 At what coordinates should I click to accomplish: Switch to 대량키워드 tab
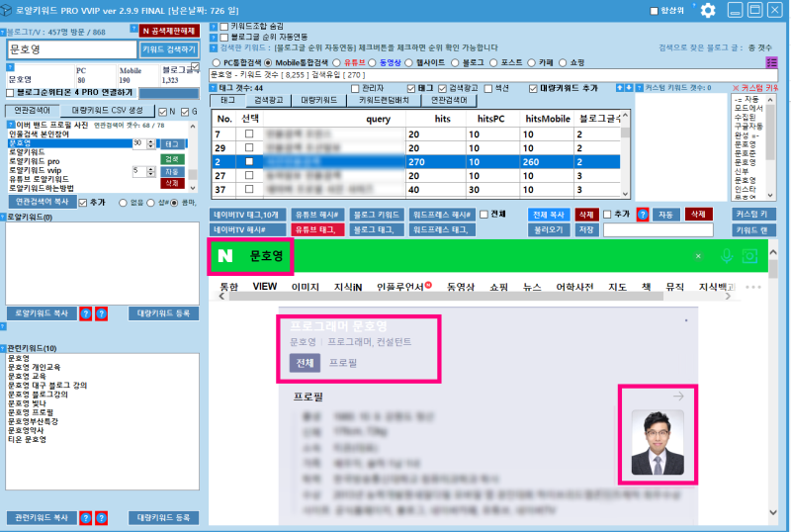pos(318,100)
